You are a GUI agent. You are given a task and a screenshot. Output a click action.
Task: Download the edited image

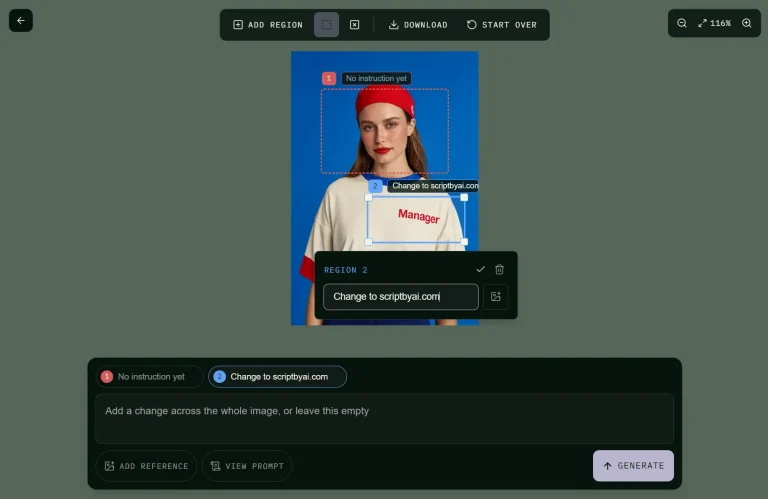click(418, 25)
